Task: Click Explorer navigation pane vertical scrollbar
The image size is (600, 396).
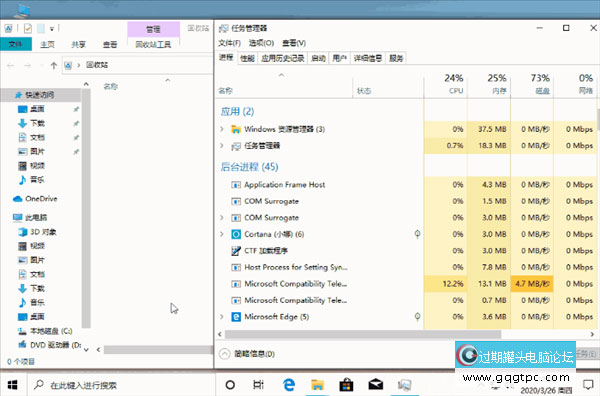Action: tap(86, 209)
